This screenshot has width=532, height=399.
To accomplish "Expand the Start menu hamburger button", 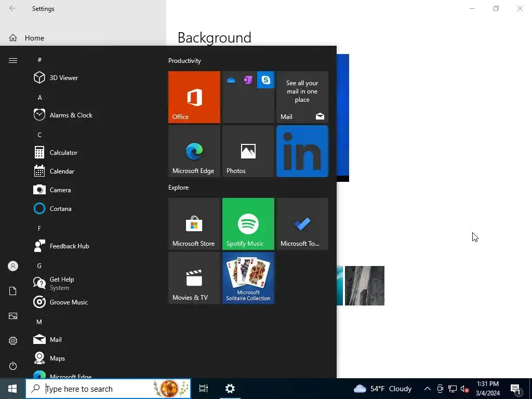I will (x=13, y=60).
